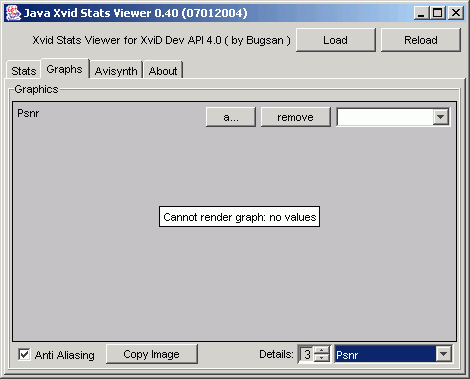The image size is (470, 379).
Task: Click the remove button
Action: [295, 117]
